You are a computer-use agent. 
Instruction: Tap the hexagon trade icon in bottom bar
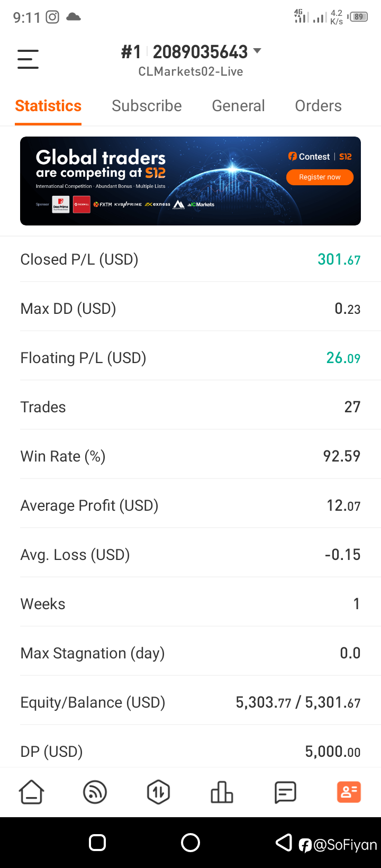coord(159,792)
